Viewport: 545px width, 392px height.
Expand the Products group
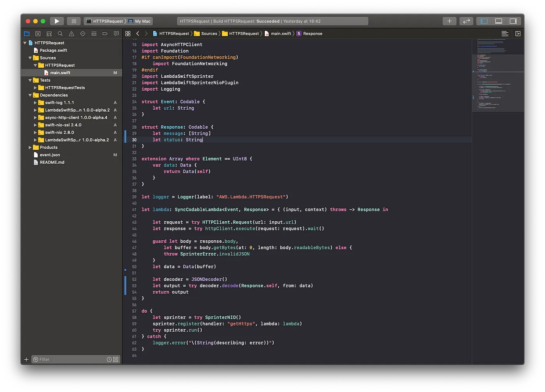coord(30,147)
